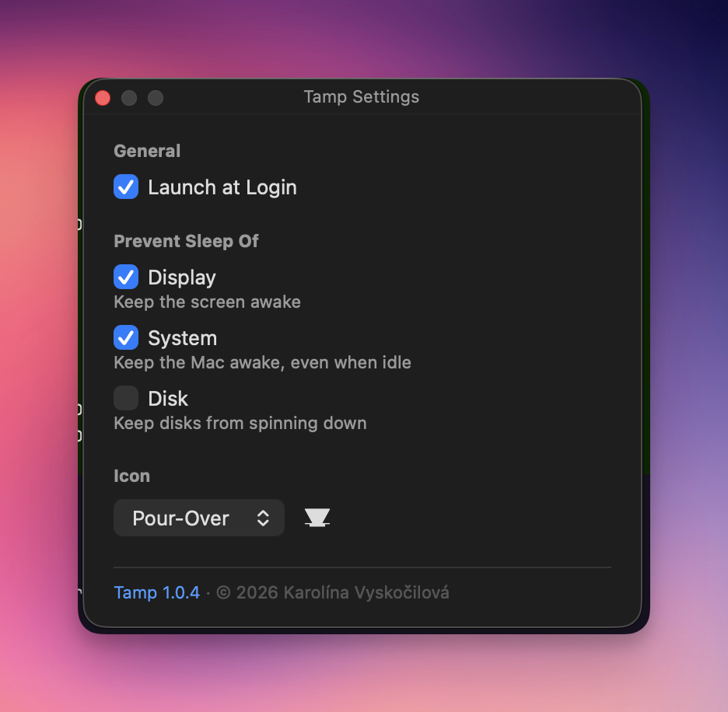The width and height of the screenshot is (728, 712).
Task: Click the minimize button in title bar
Action: tap(129, 98)
